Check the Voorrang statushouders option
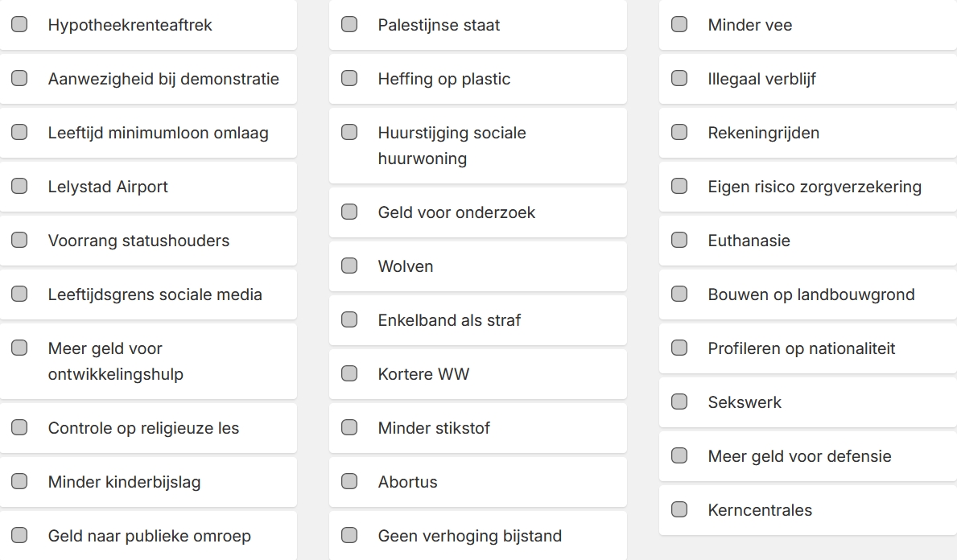 pyautogui.click(x=19, y=241)
